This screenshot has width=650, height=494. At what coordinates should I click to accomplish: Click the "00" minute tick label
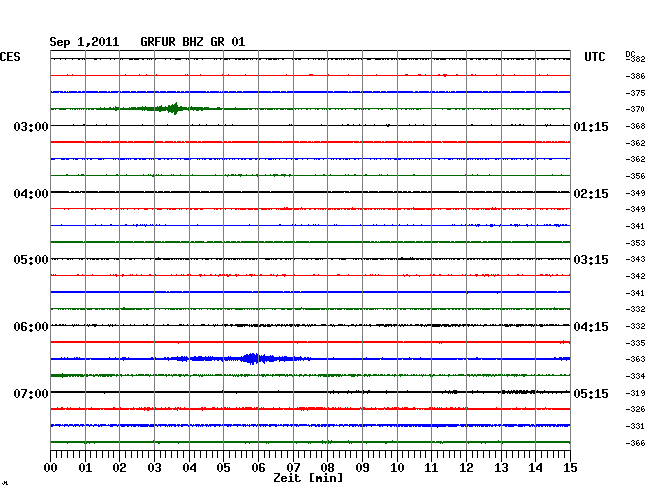point(51,468)
